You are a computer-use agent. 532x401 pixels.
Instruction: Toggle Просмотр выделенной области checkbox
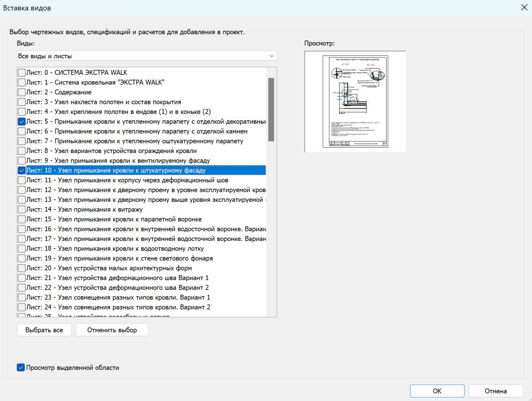(21, 367)
